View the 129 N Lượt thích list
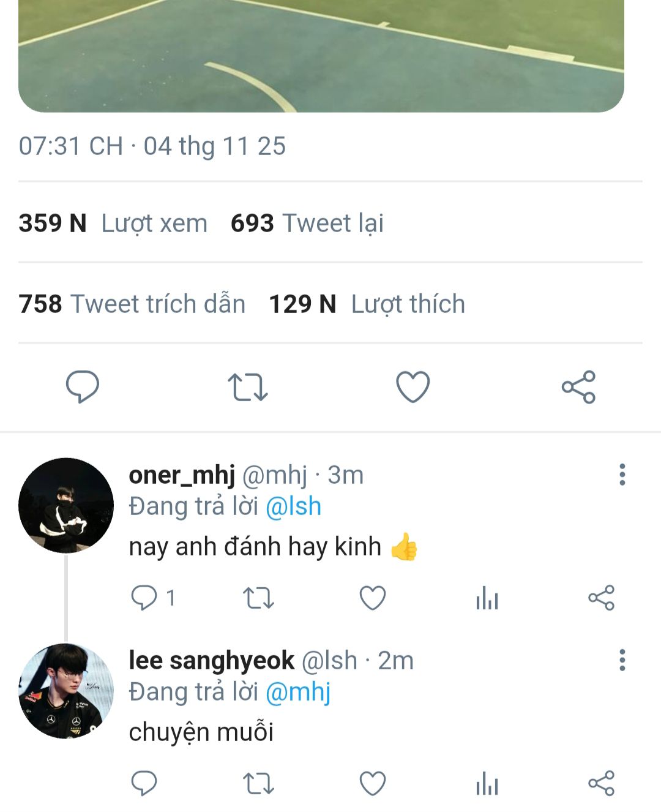Image resolution: width=661 pixels, height=812 pixels. pos(367,304)
